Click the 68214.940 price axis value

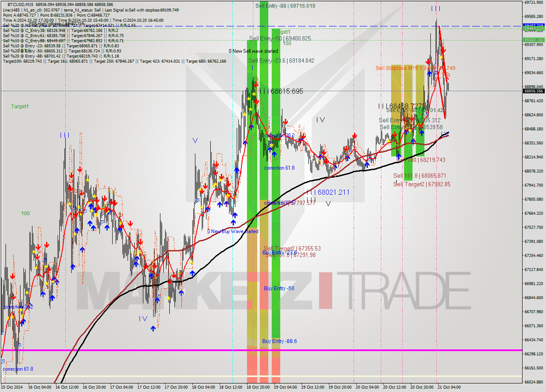coord(534,157)
